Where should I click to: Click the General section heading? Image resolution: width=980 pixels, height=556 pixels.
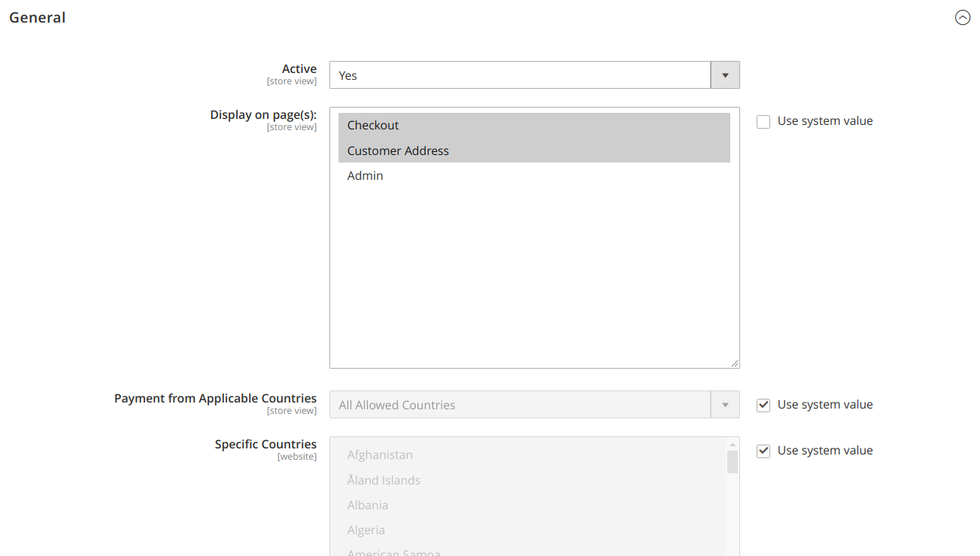38,17
